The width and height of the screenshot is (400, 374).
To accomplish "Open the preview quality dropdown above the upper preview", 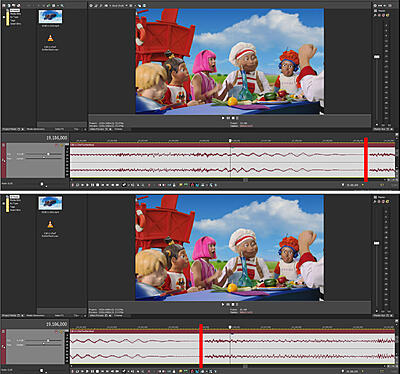I will (x=117, y=6).
